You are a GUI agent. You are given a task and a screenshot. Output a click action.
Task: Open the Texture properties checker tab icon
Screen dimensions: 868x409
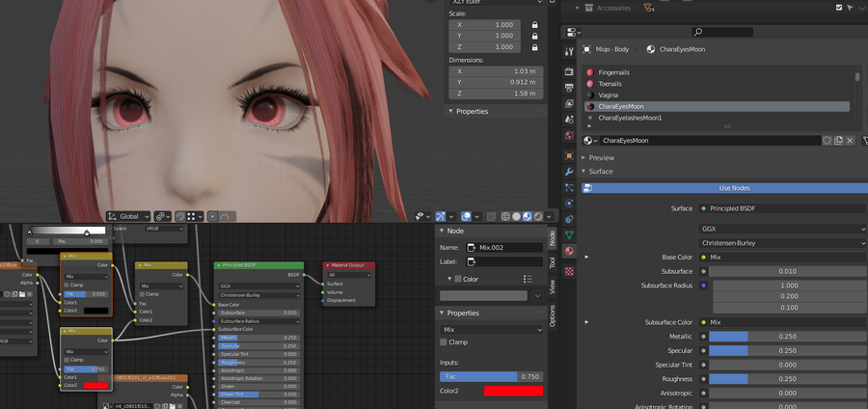569,272
